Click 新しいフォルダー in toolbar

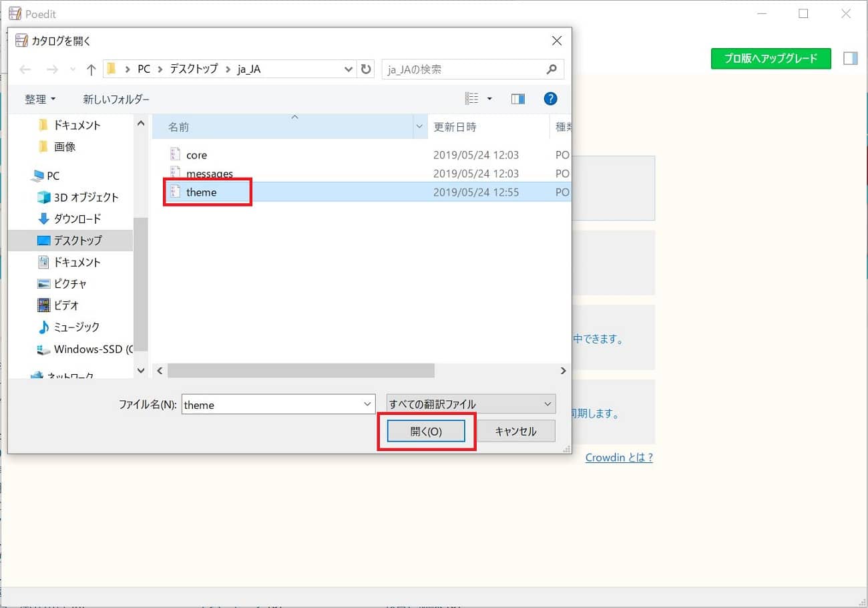click(116, 99)
